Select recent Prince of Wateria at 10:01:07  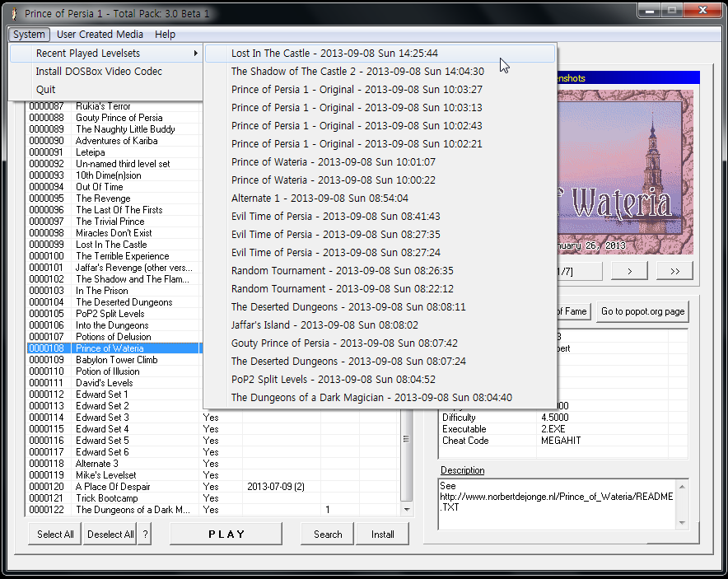click(x=380, y=162)
